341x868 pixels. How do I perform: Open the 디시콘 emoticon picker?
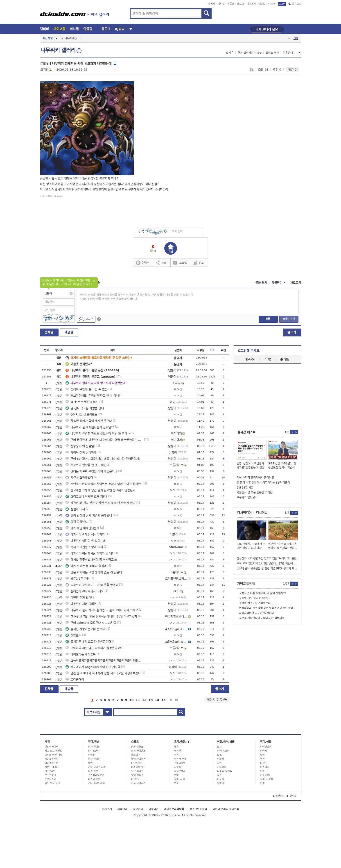[86, 319]
